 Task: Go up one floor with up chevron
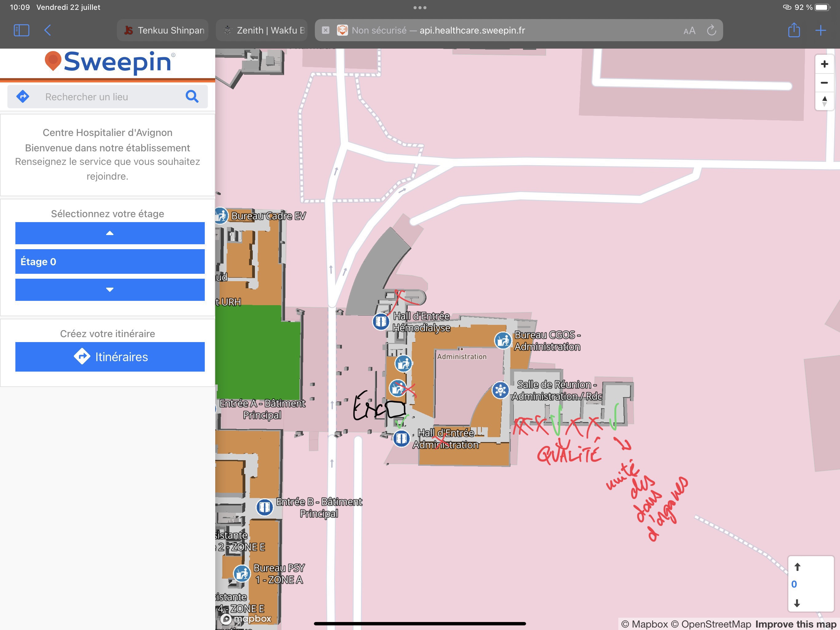point(110,233)
